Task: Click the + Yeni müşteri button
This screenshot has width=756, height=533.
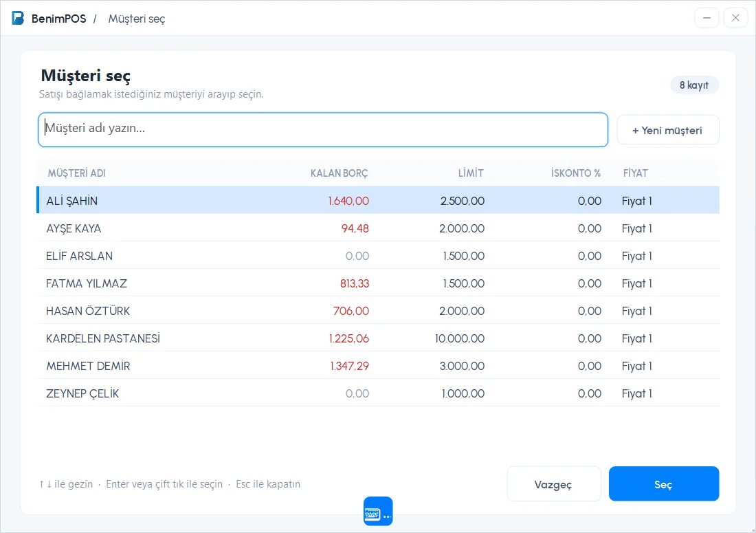Action: (668, 130)
